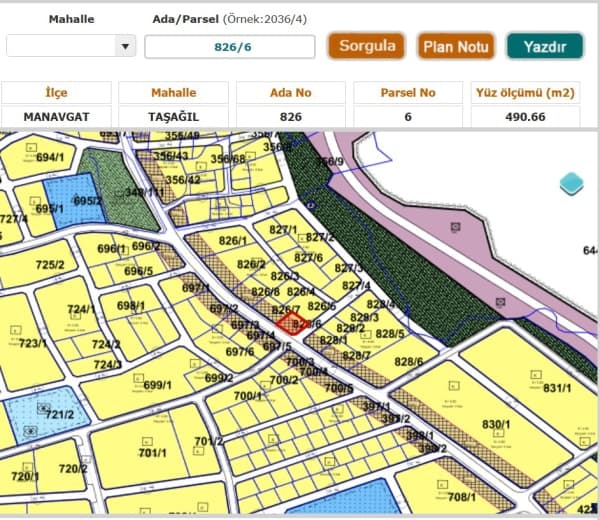This screenshot has height=520, width=600.
Task: Click parcel label 826/1
Action: [233, 241]
